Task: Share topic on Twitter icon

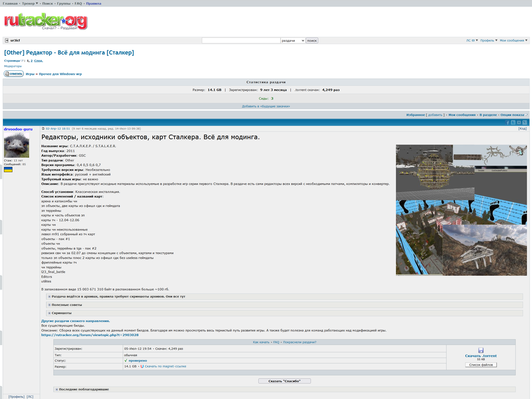Action: (x=513, y=123)
